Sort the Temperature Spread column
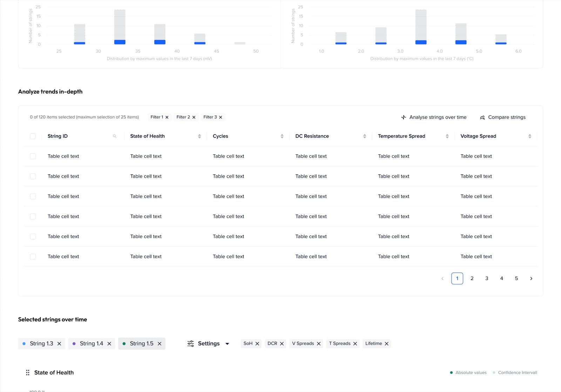 point(447,136)
